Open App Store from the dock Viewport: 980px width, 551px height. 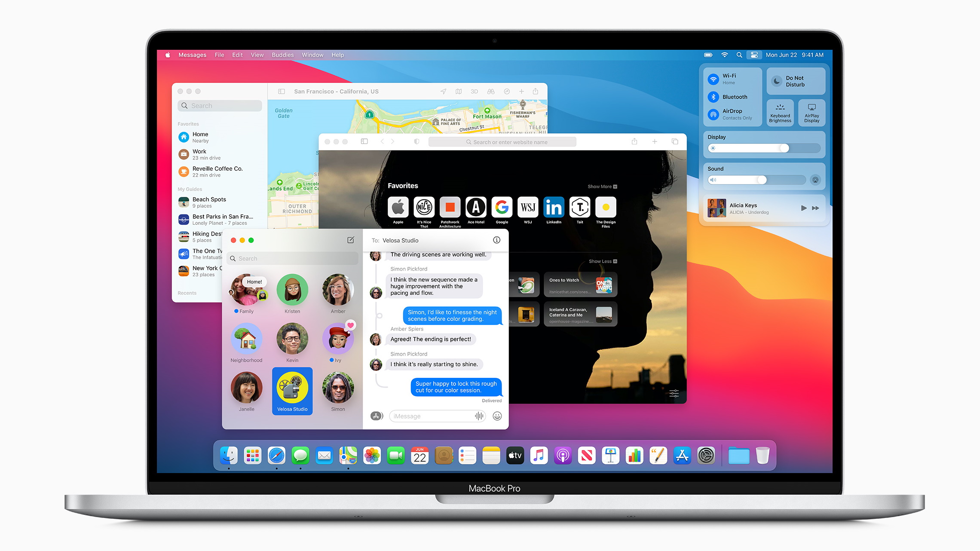point(680,456)
